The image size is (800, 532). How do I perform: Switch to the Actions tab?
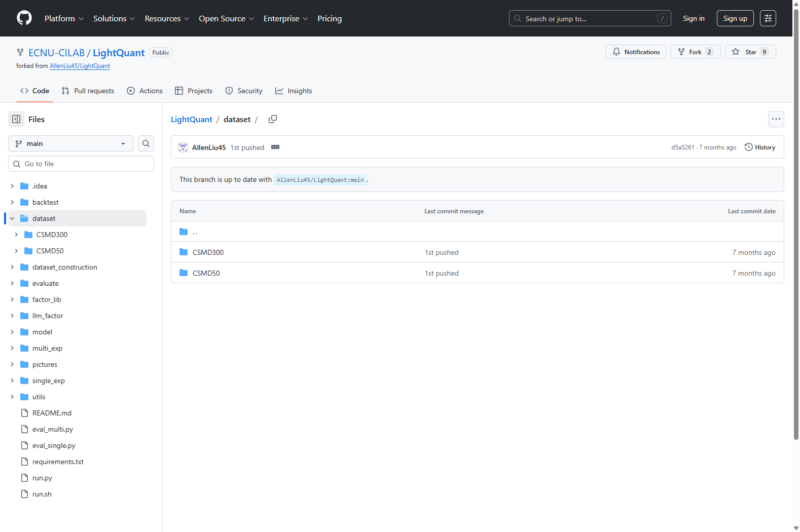[x=145, y=91]
